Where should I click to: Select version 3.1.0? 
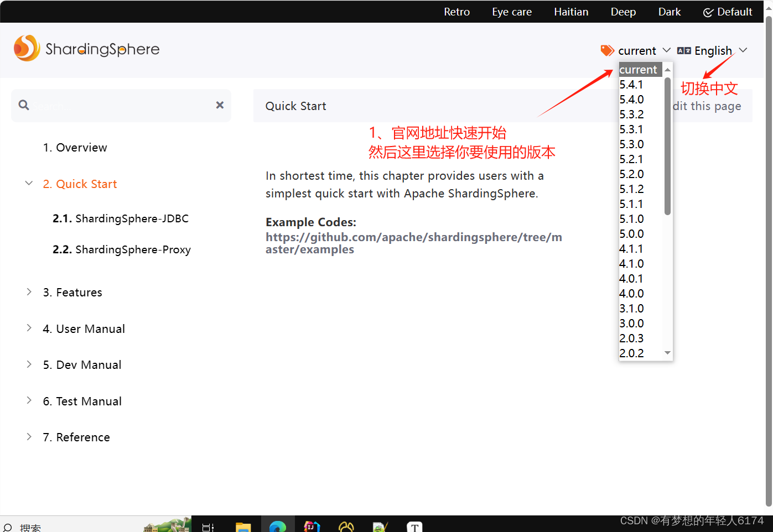[640, 309]
